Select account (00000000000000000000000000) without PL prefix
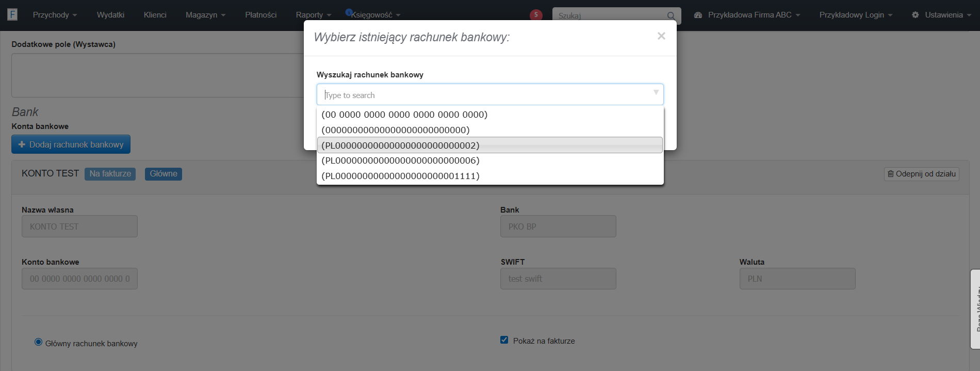 (490, 130)
